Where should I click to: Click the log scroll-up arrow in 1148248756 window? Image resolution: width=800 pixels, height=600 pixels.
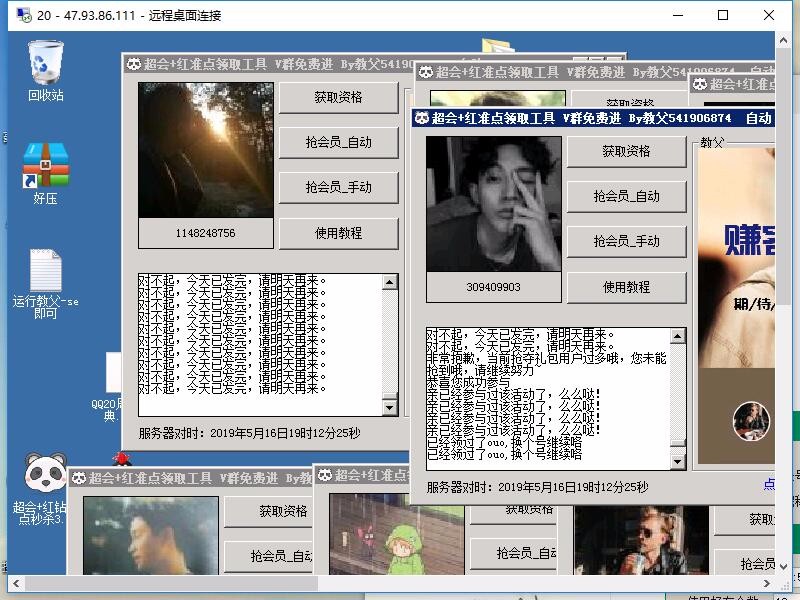(390, 282)
